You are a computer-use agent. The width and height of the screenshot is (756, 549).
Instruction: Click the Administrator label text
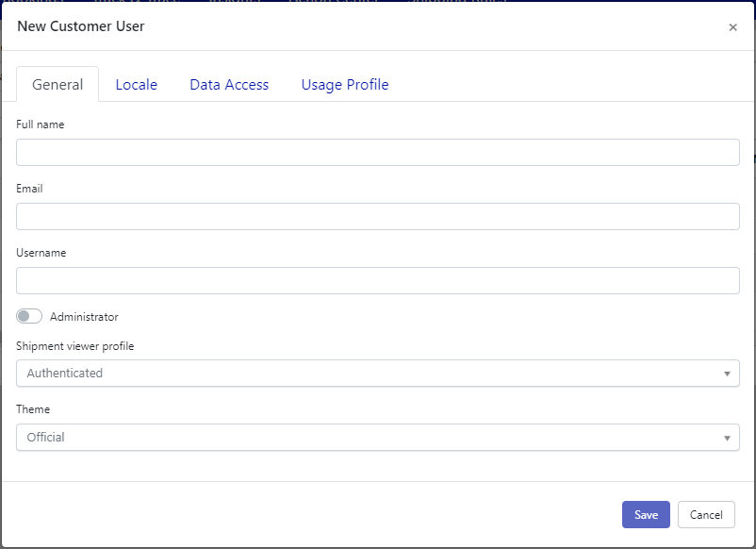click(x=84, y=317)
